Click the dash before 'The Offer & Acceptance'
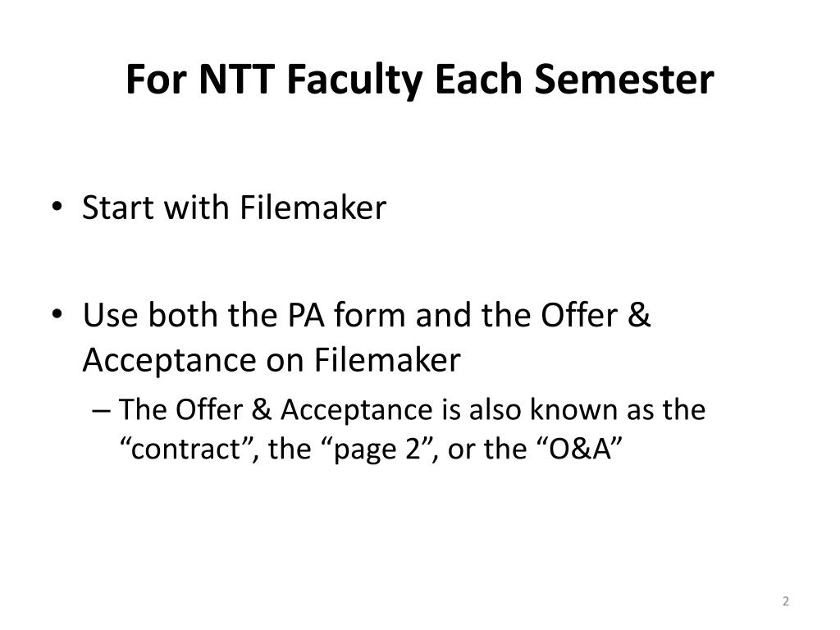840x630 pixels. 101,410
